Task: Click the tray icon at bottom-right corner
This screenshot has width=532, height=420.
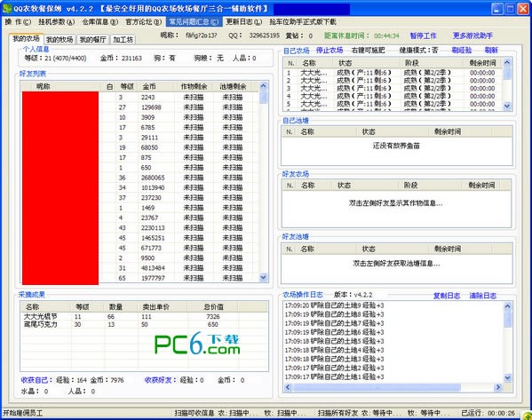Action: [528, 416]
